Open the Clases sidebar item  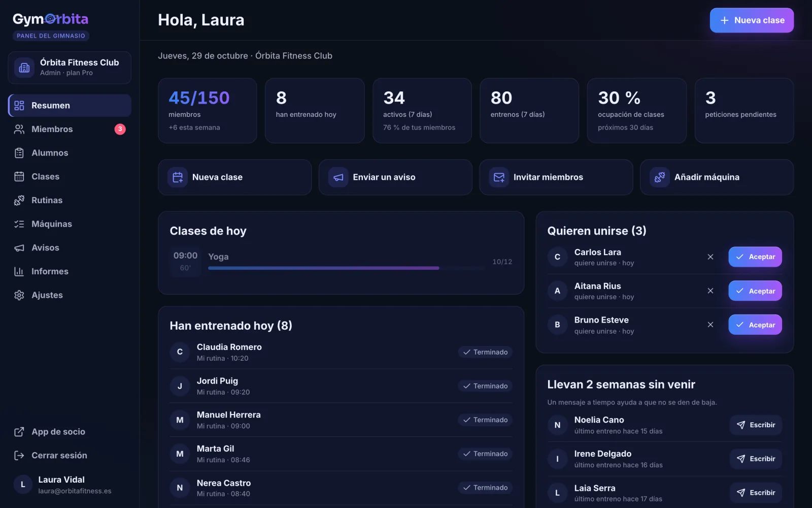70,176
